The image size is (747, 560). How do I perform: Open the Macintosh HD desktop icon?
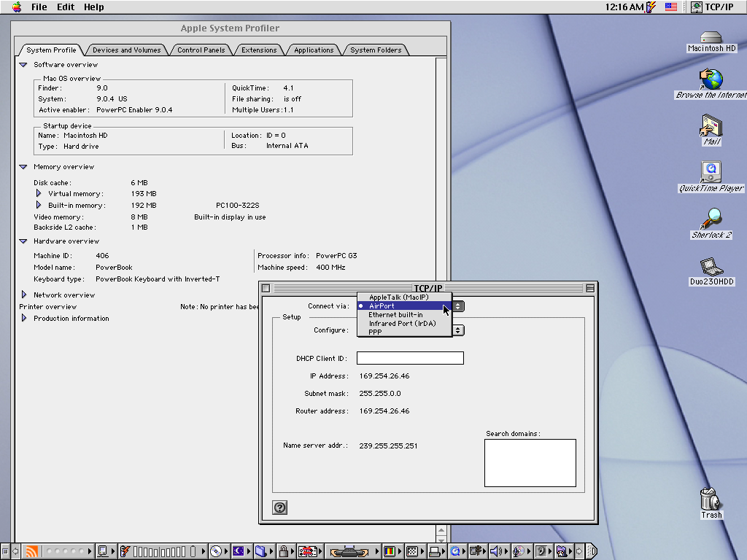711,42
